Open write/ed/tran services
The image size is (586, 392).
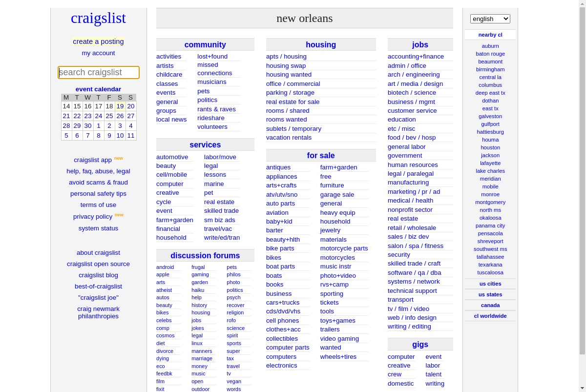coord(222,238)
